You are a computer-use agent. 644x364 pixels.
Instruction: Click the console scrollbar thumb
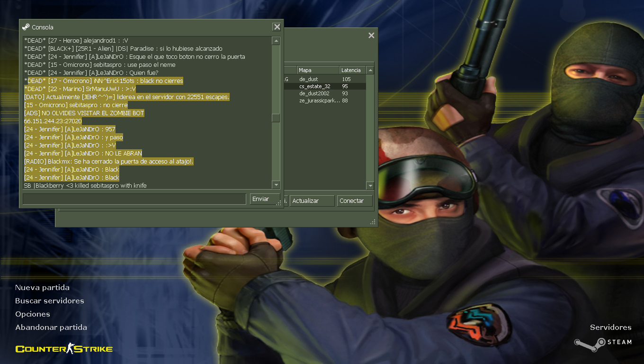276,118
